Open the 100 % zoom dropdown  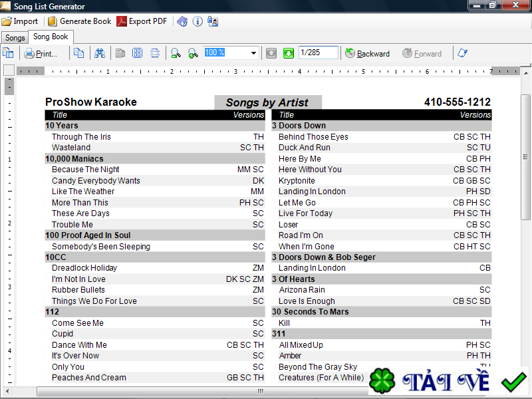click(x=254, y=53)
